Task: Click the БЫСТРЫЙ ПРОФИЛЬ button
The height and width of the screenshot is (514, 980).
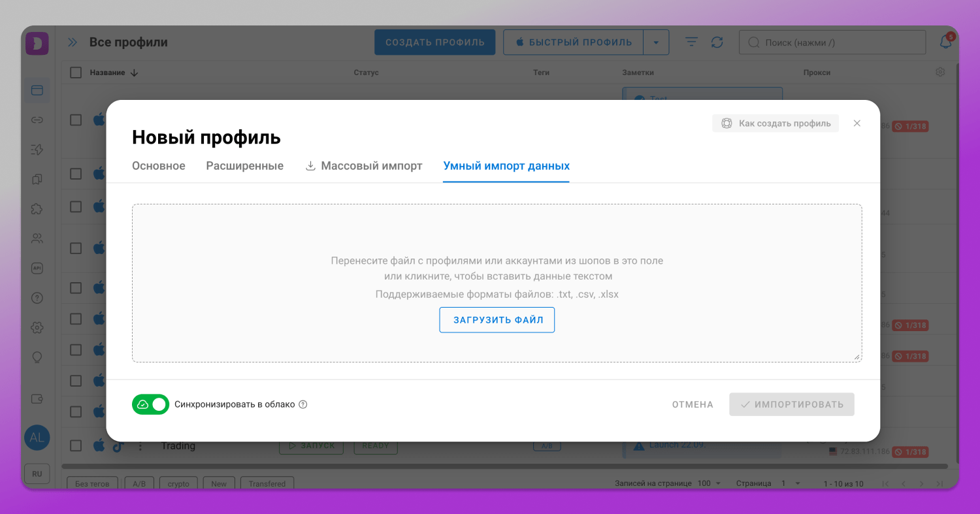Action: tap(574, 42)
